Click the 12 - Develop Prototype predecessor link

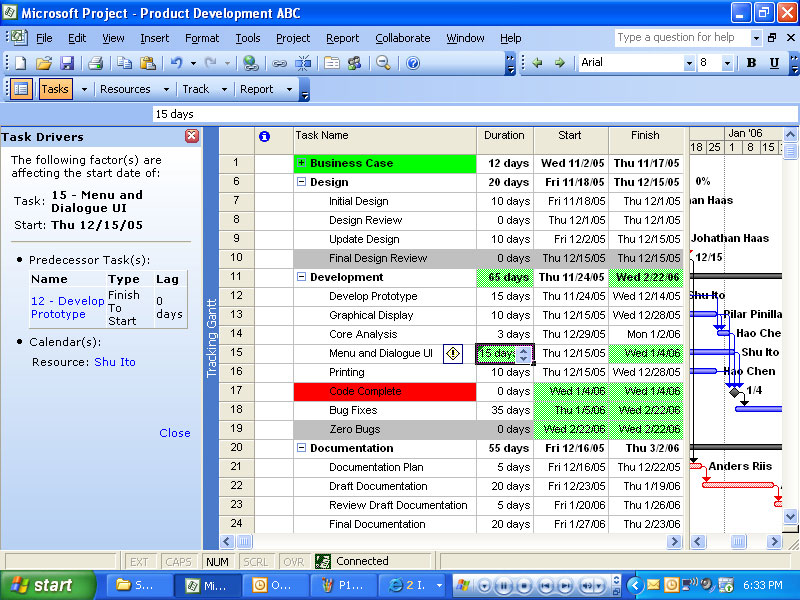(x=67, y=307)
